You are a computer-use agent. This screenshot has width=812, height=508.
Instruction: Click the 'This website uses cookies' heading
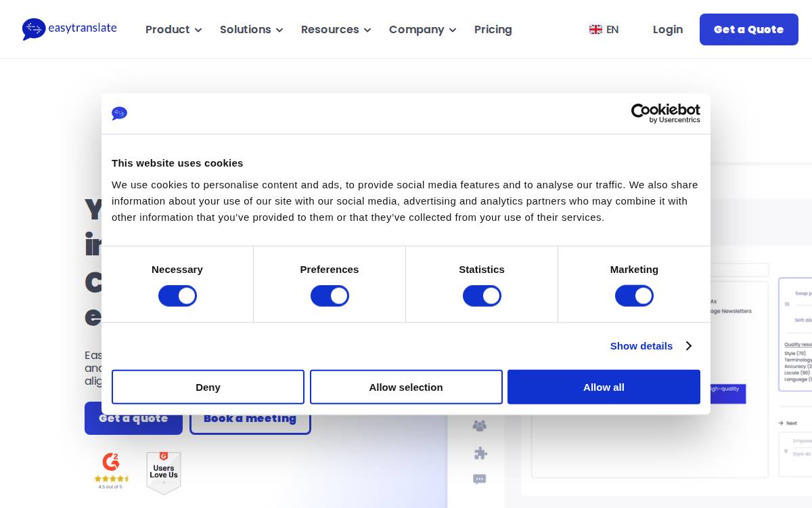(x=177, y=163)
